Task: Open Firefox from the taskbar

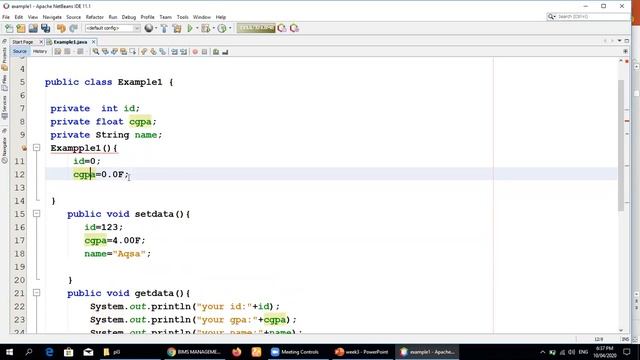Action: [x=236, y=352]
